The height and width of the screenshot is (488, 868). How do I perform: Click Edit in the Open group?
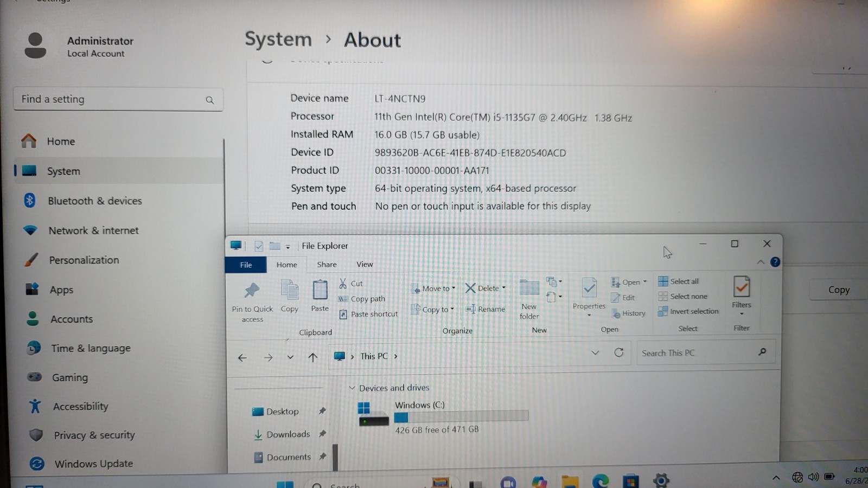tap(623, 298)
